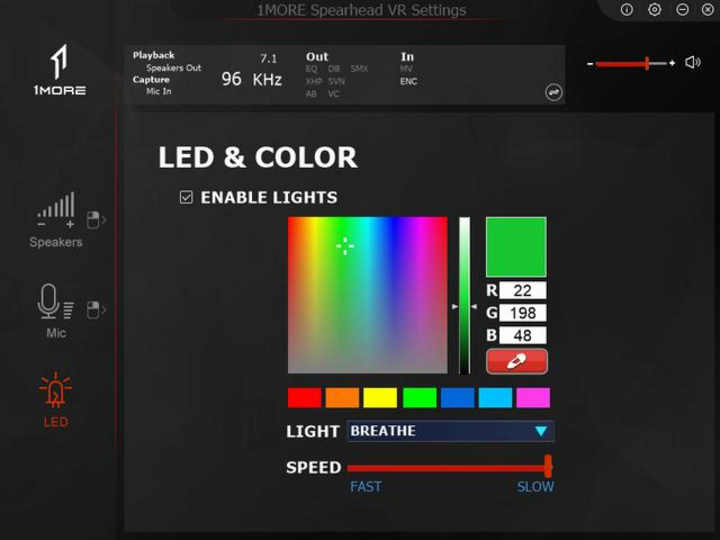Click the 1MORE logo
Image resolution: width=720 pixels, height=540 pixels.
coord(59,70)
